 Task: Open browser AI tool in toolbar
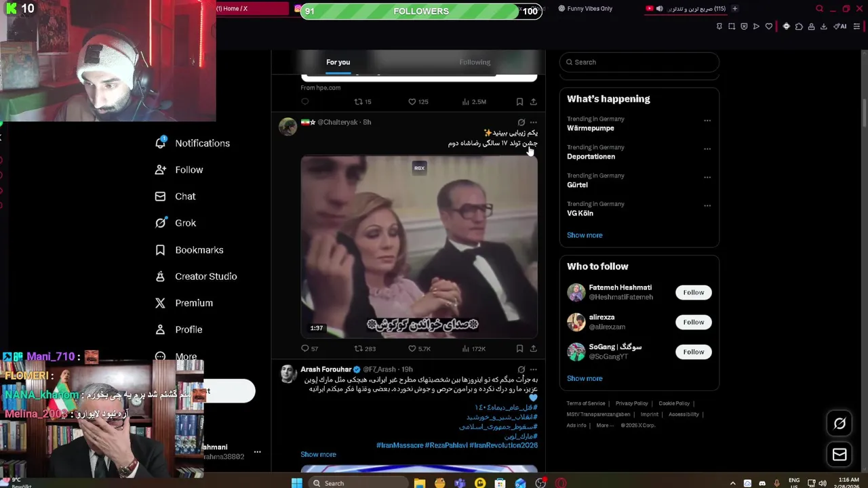(x=840, y=26)
